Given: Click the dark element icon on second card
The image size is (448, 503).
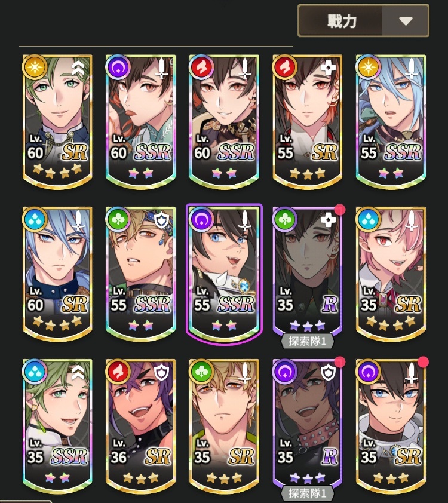Looking at the screenshot, I should 118,67.
